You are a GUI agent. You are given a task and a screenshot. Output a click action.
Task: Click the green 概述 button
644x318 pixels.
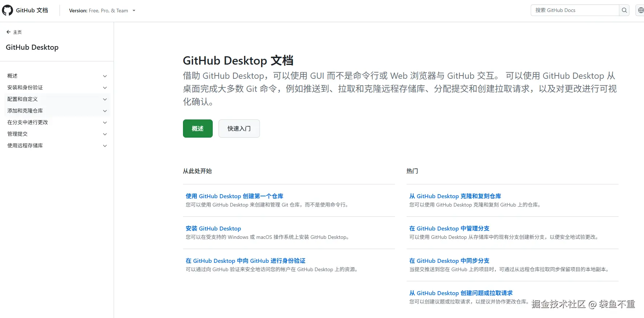click(x=198, y=129)
